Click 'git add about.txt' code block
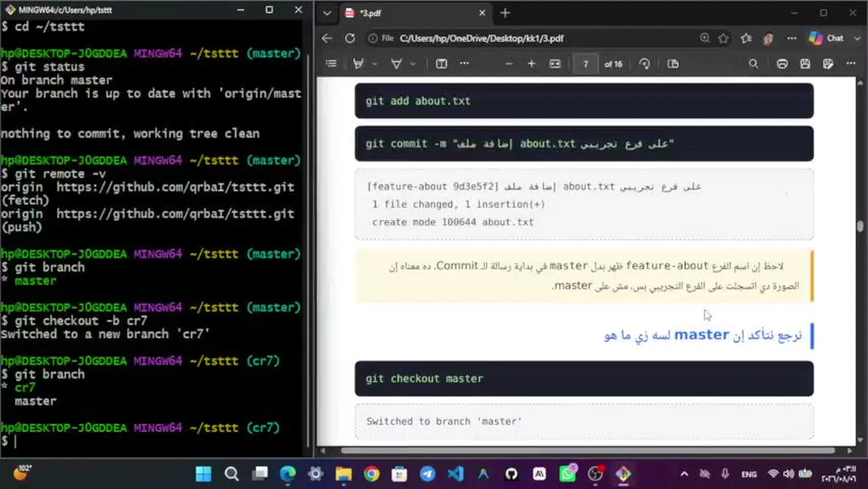This screenshot has width=868, height=489. pyautogui.click(x=584, y=101)
